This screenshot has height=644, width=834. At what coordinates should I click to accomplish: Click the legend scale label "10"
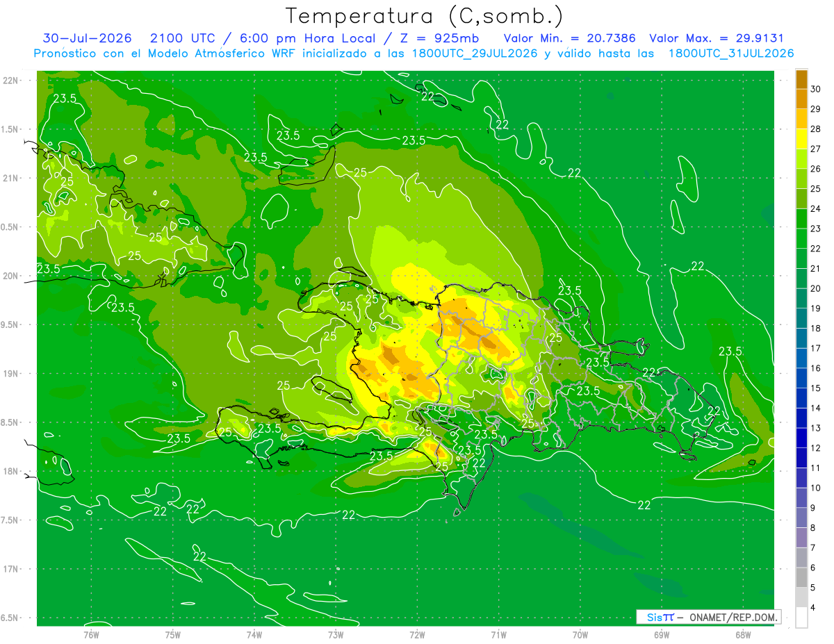[x=816, y=488]
